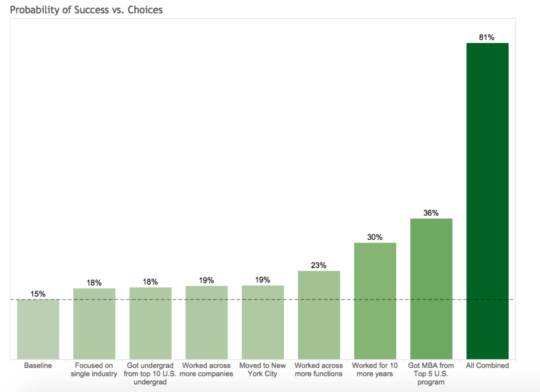Click the 'Probability of Success vs. Choices' title
The width and height of the screenshot is (540, 392).
(x=86, y=9)
